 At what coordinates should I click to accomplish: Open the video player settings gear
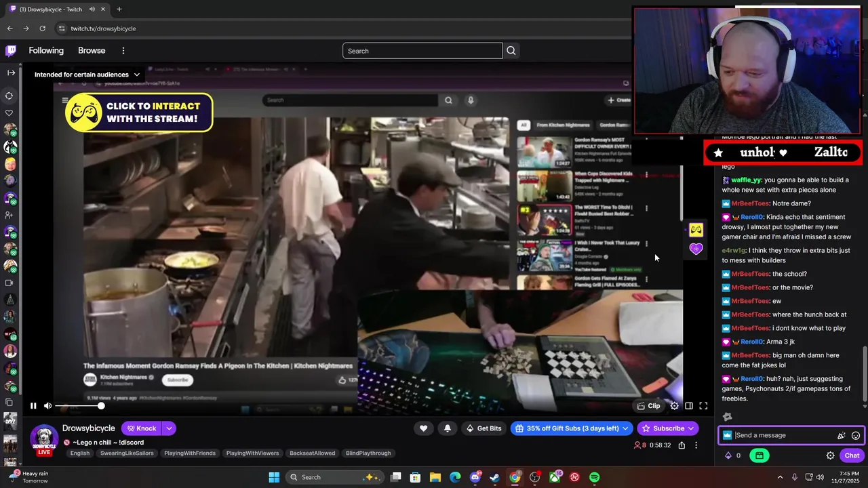click(674, 406)
